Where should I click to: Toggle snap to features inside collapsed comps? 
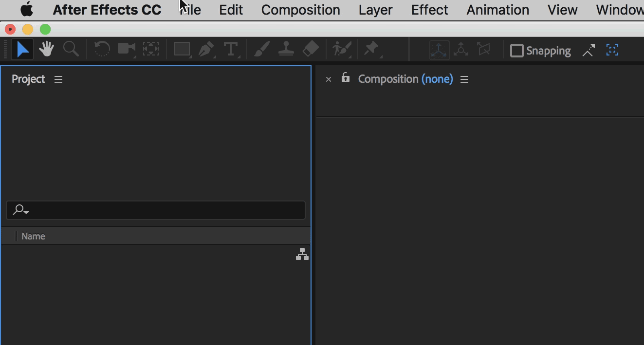pyautogui.click(x=612, y=50)
